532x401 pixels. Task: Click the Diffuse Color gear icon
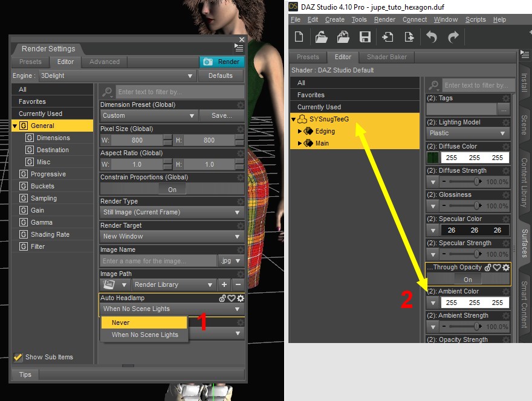506,146
